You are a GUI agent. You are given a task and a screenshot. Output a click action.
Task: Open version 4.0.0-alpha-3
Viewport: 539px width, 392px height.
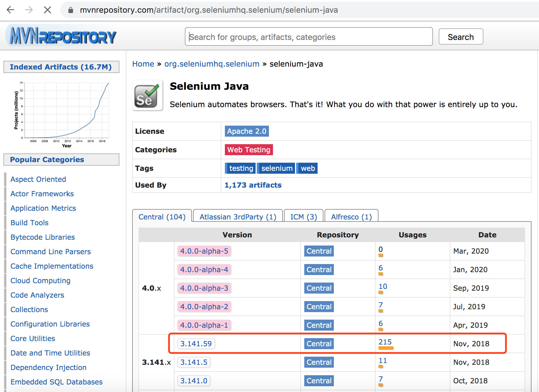coord(204,288)
